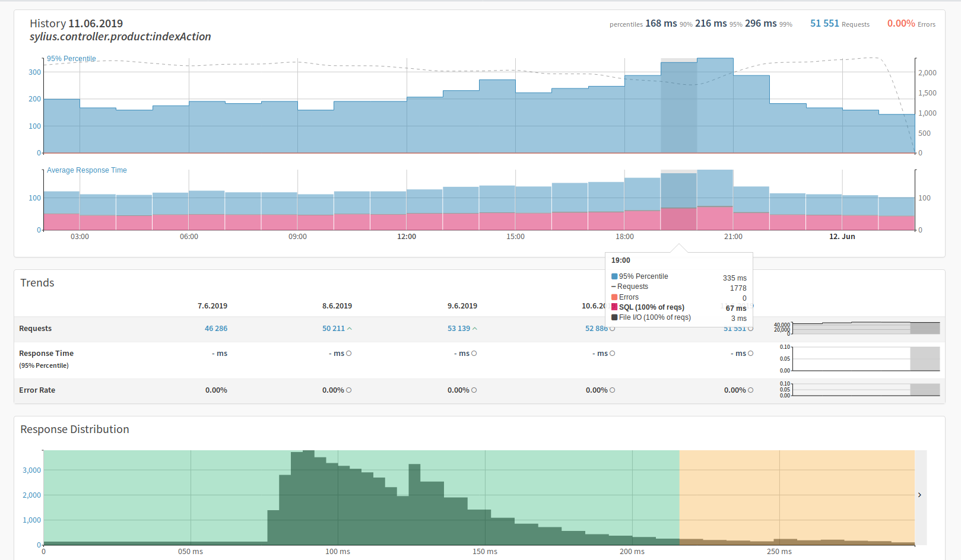Image resolution: width=961 pixels, height=560 pixels.
Task: Click the tallest bar in Response Distribution histogram
Action: tap(309, 498)
